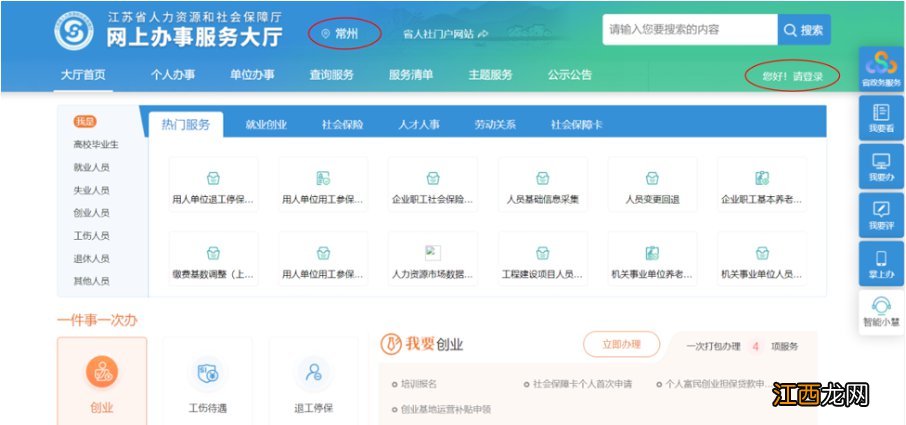This screenshot has height=425, width=906.
Task: Choose 退休人员 in 我是 list
Action: (x=91, y=258)
